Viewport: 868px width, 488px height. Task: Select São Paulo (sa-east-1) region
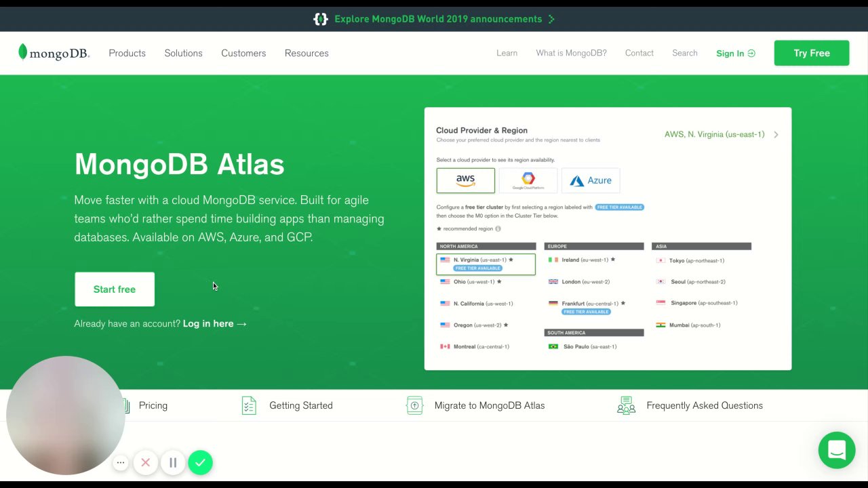(590, 347)
